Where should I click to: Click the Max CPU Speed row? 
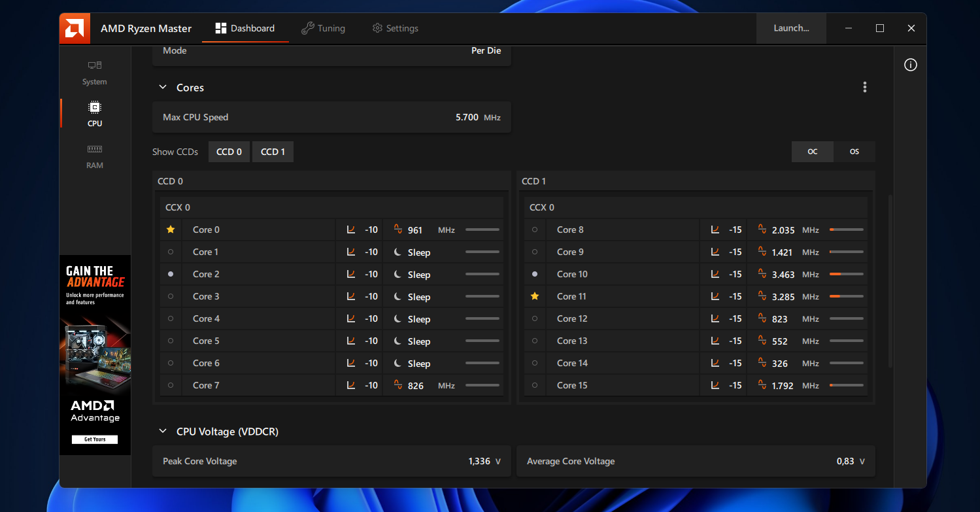click(x=331, y=118)
